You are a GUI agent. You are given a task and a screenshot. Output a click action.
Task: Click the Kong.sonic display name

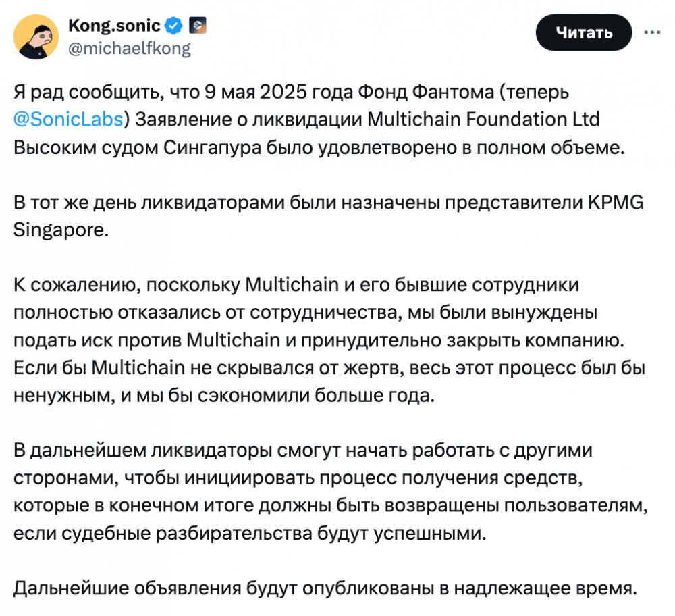point(114,26)
